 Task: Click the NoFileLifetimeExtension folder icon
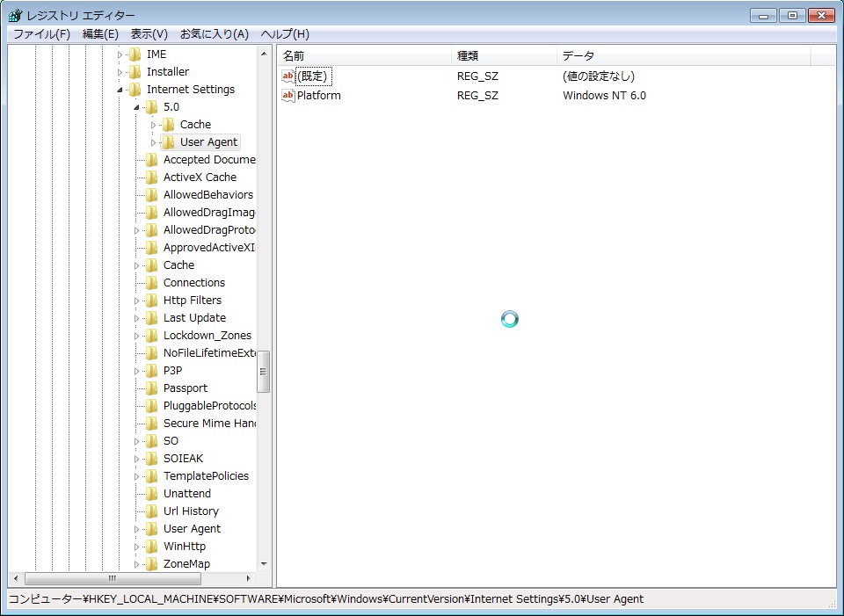tap(151, 353)
